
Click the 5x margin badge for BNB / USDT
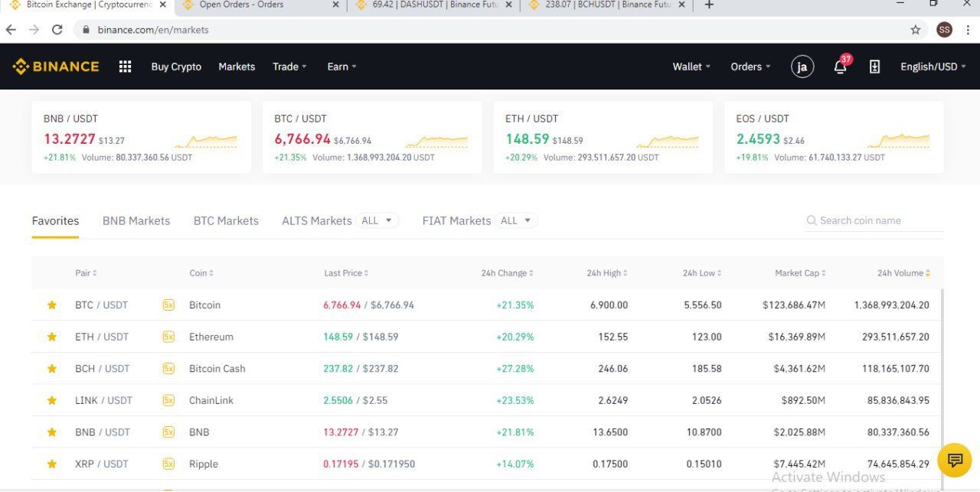pyautogui.click(x=168, y=432)
